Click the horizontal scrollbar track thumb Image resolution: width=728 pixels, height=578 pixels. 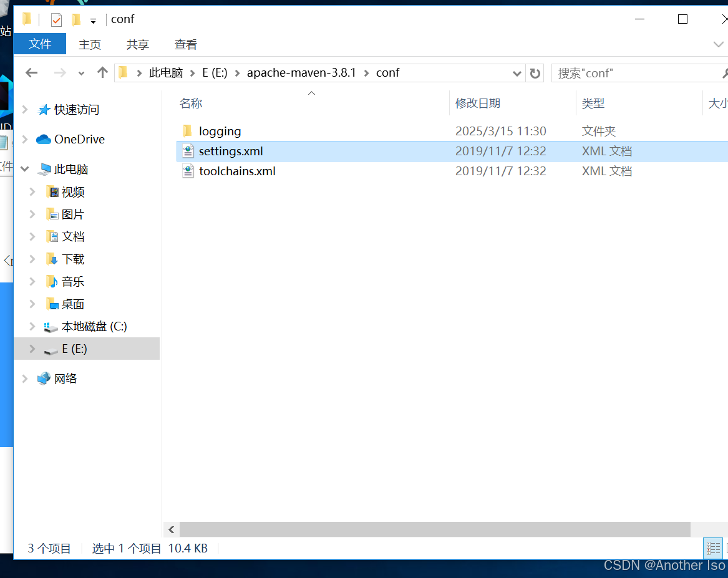[435, 529]
